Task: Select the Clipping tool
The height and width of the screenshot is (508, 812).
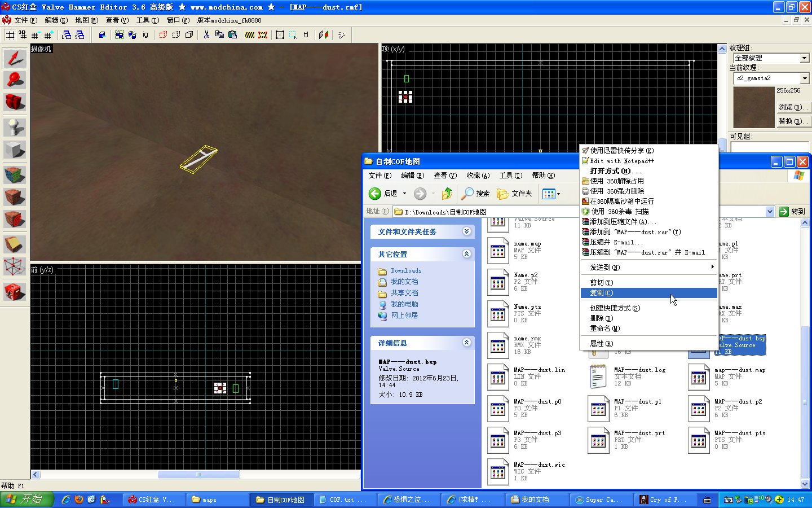Action: (x=15, y=244)
